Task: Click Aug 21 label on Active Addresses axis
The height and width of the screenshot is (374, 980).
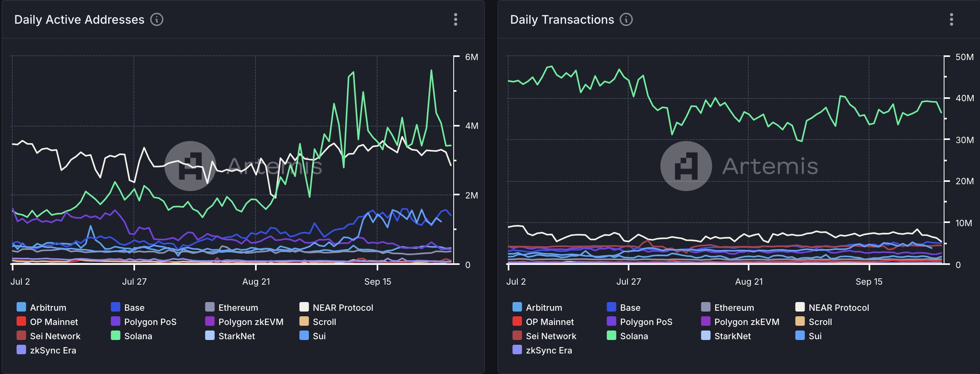Action: click(x=256, y=281)
